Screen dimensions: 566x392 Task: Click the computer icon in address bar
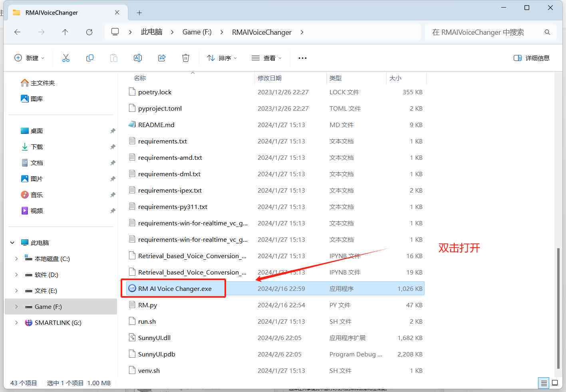pyautogui.click(x=115, y=32)
